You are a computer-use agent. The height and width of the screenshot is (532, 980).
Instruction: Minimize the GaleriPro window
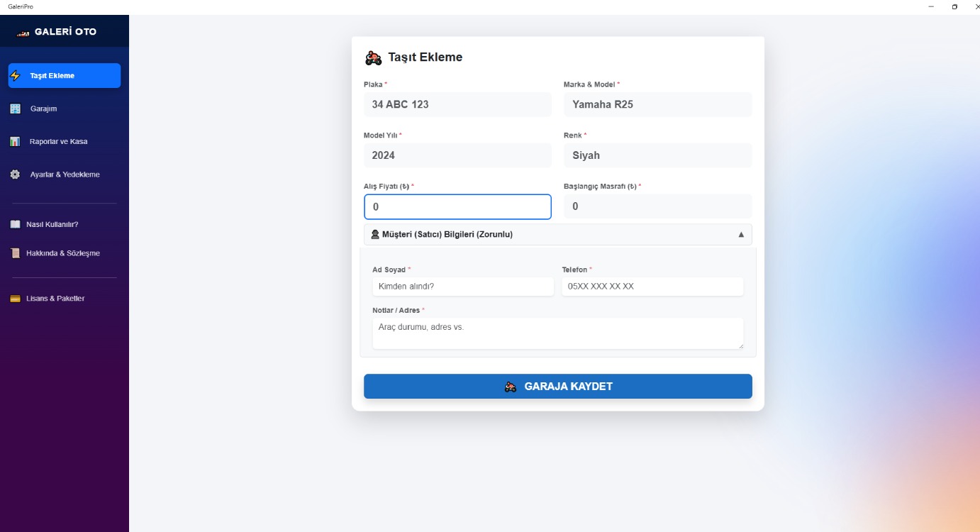pyautogui.click(x=931, y=6)
